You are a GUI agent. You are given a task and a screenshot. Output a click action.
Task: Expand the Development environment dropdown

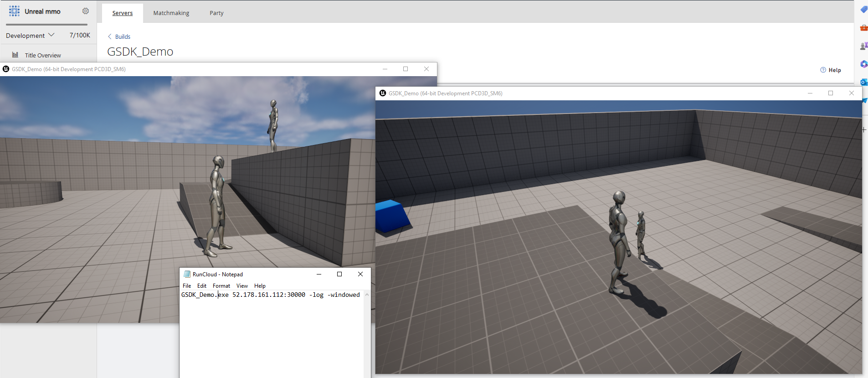click(x=30, y=35)
